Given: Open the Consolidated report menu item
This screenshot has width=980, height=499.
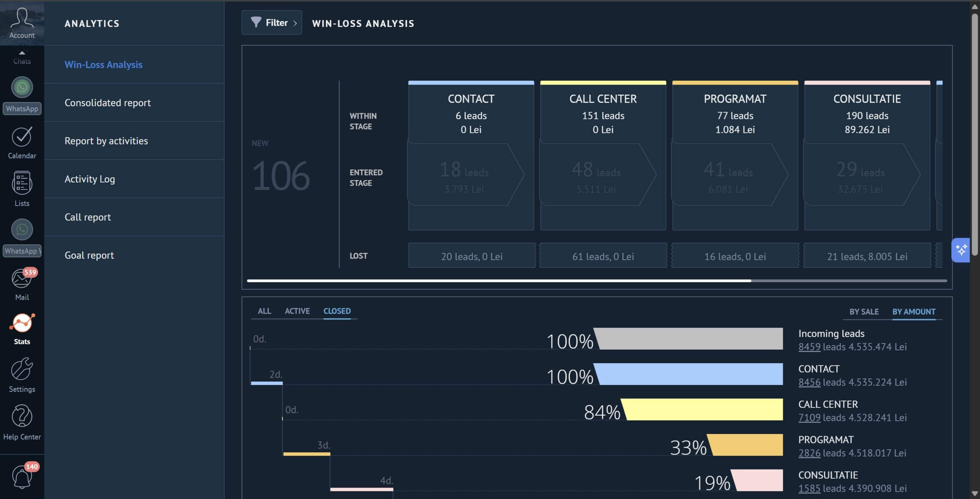Looking at the screenshot, I should [x=108, y=103].
